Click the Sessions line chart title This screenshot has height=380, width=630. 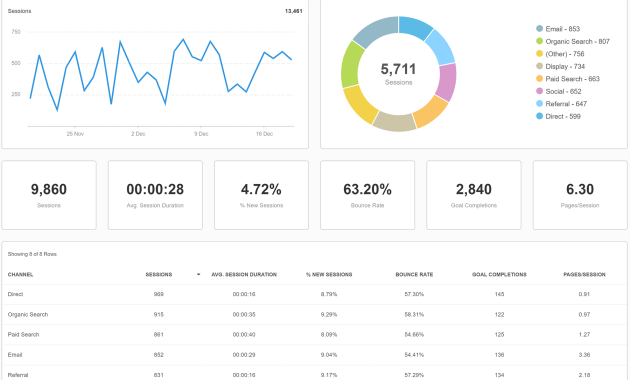[19, 11]
